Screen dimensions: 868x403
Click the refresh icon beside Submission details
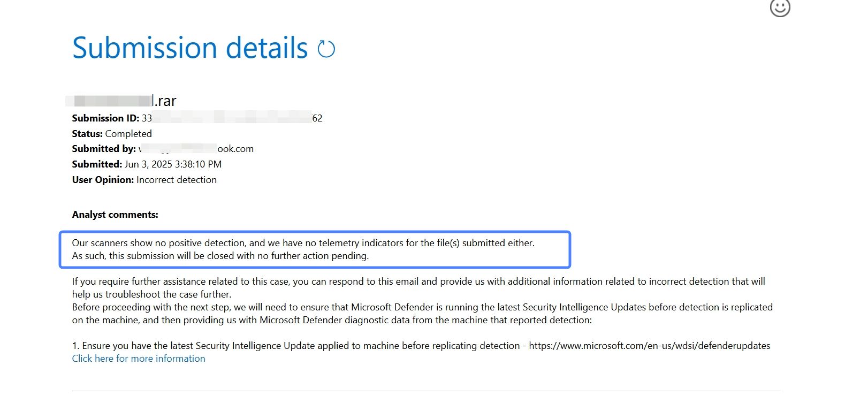[326, 49]
